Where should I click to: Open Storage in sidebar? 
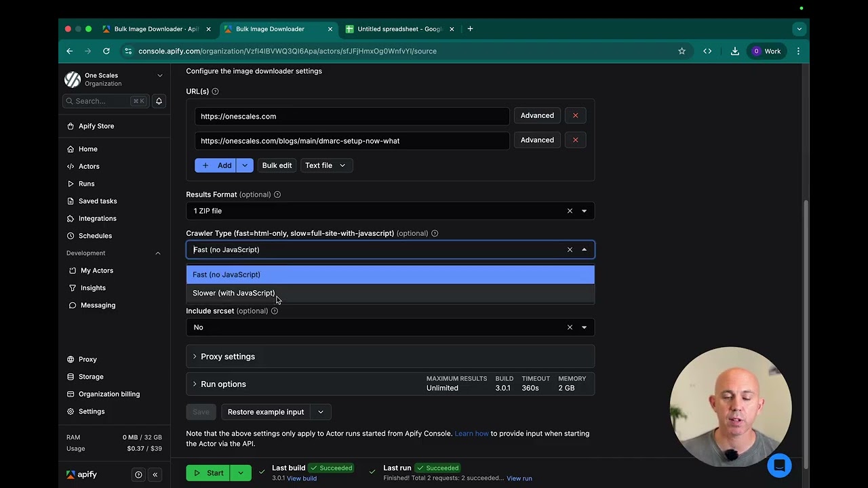[x=91, y=377]
